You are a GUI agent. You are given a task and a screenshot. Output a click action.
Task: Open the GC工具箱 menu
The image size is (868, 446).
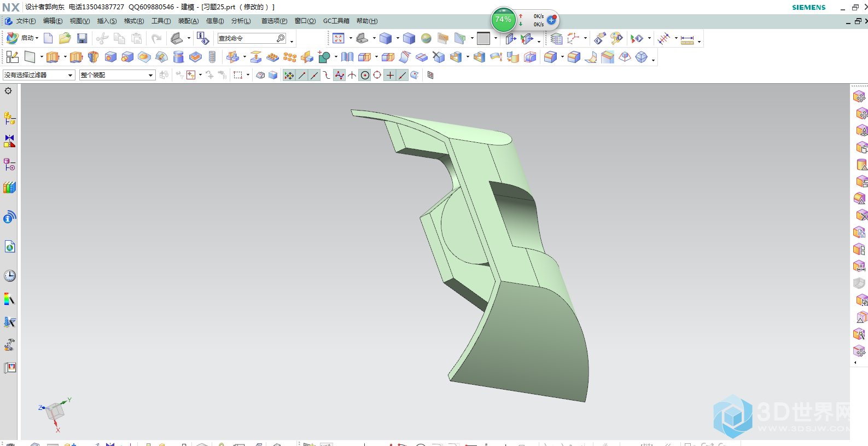tap(336, 21)
